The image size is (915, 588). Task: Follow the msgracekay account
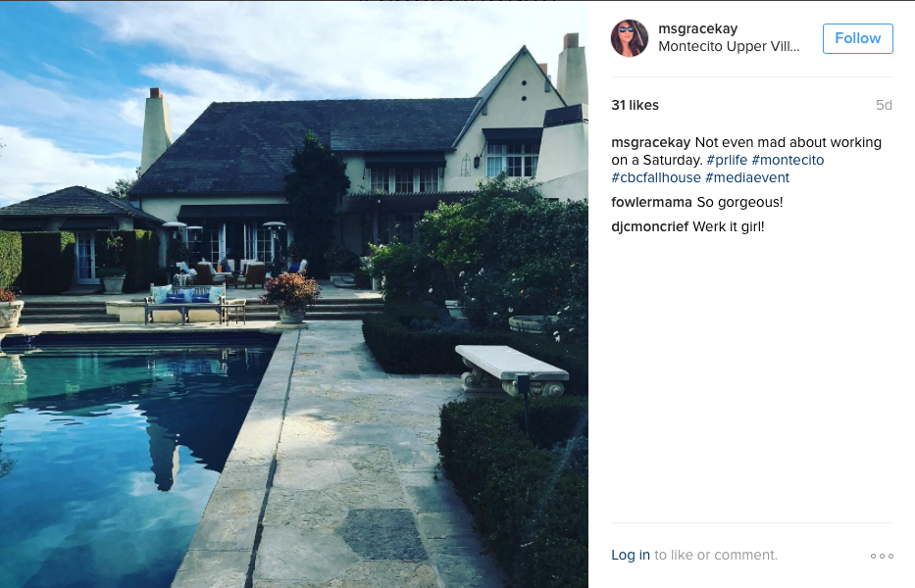pyautogui.click(x=858, y=38)
